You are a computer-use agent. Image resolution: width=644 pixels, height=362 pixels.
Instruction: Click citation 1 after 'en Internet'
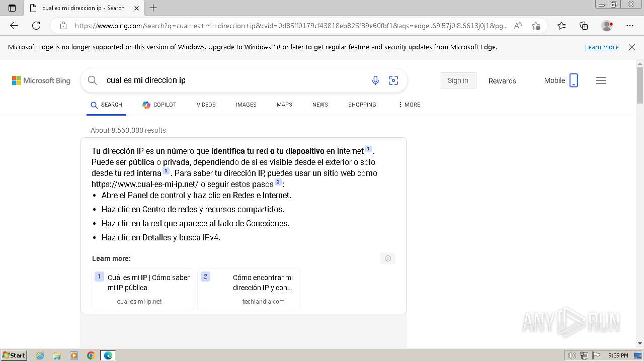pos(368,149)
